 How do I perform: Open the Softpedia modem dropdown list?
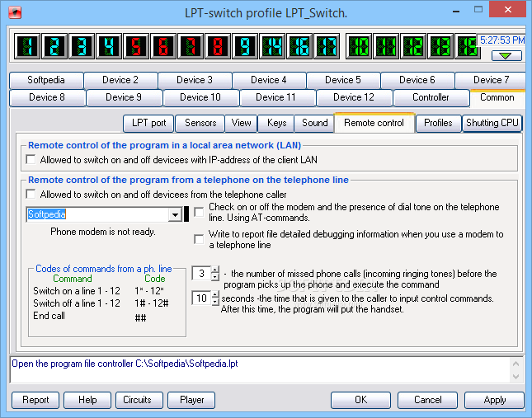click(175, 214)
